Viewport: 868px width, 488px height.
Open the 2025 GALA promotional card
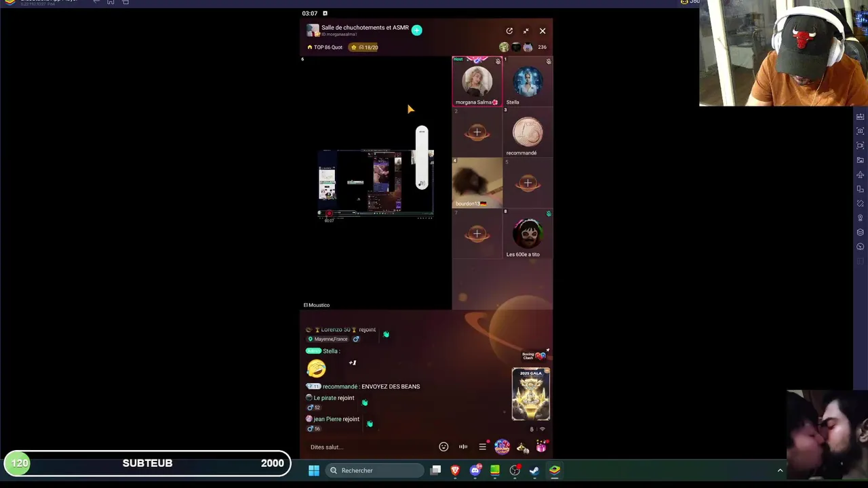coord(531,394)
